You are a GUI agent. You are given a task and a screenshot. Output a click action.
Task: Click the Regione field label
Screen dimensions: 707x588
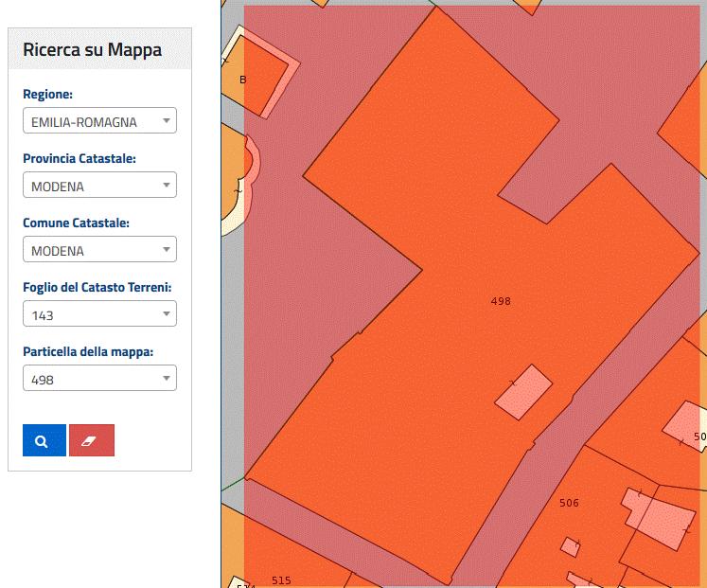48,95
